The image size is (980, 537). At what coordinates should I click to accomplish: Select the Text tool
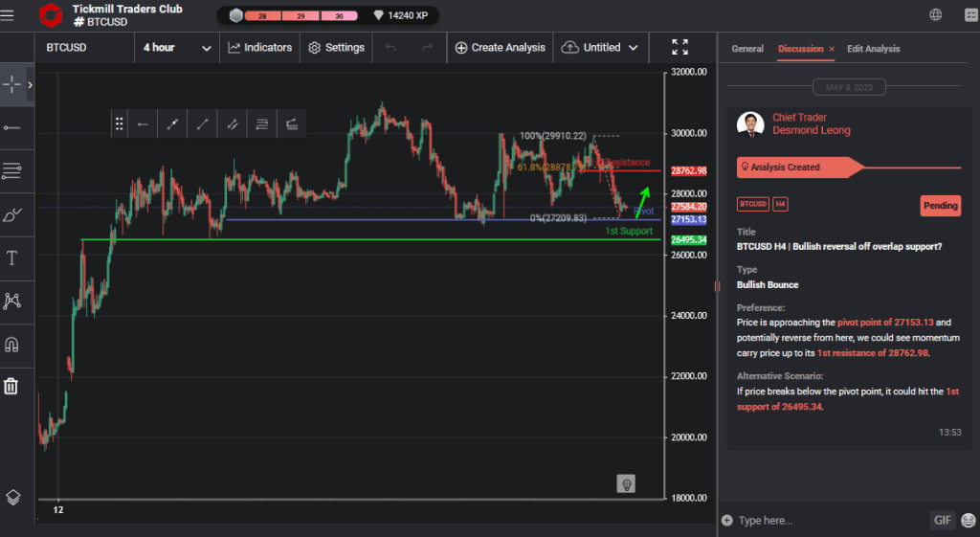11,257
